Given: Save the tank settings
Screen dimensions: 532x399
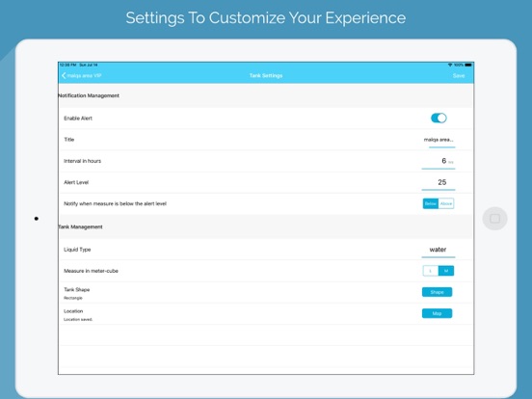Looking at the screenshot, I should tap(459, 76).
